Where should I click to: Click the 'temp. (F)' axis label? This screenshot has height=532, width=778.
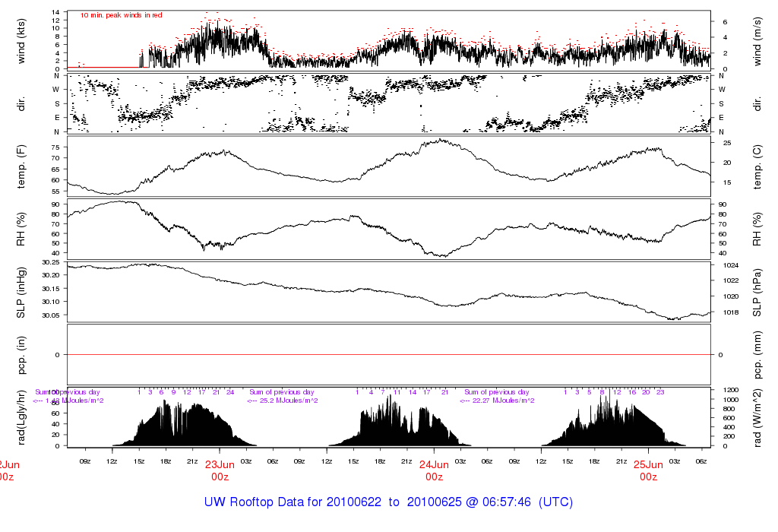point(21,166)
